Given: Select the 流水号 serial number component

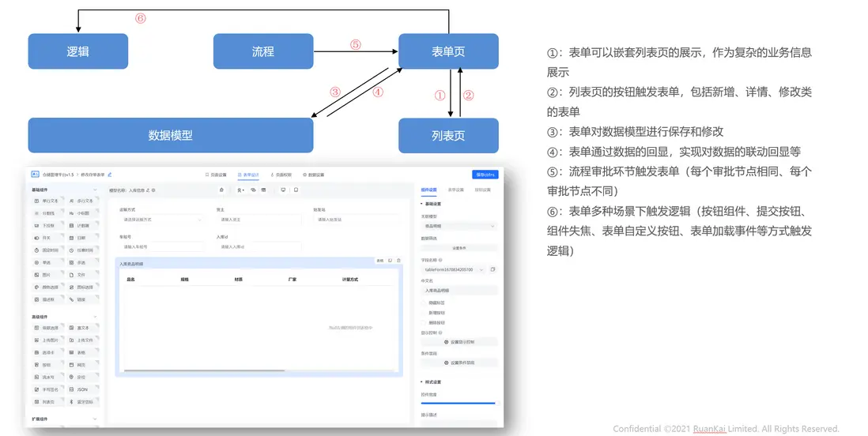Looking at the screenshot, I should coord(47,378).
